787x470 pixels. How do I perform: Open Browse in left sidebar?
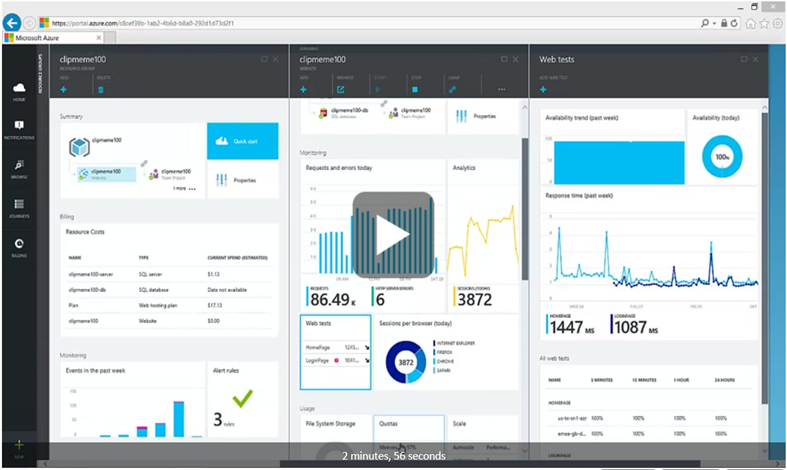coord(19,169)
